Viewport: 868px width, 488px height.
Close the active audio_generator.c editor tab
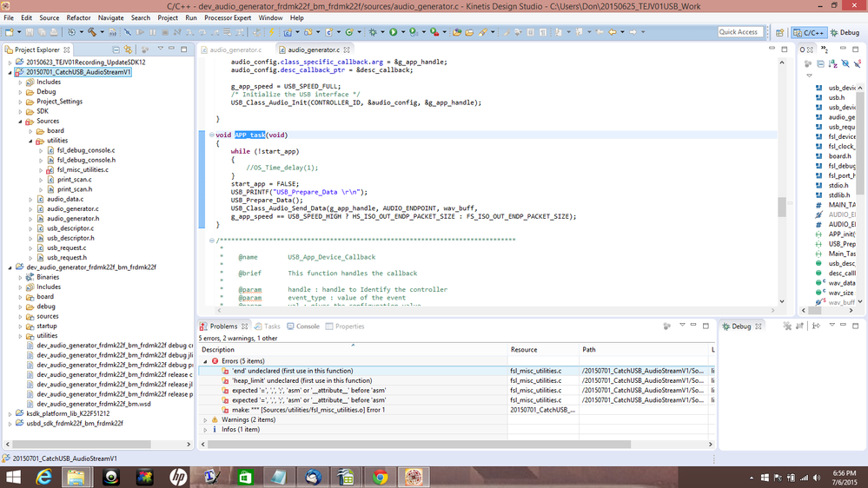(347, 49)
